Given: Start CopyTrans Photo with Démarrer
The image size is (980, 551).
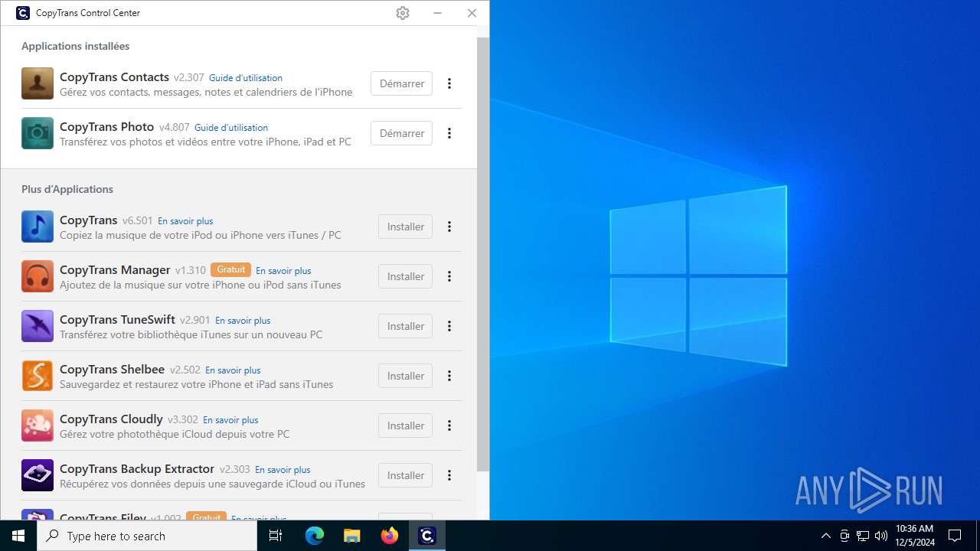Looking at the screenshot, I should click(x=401, y=133).
